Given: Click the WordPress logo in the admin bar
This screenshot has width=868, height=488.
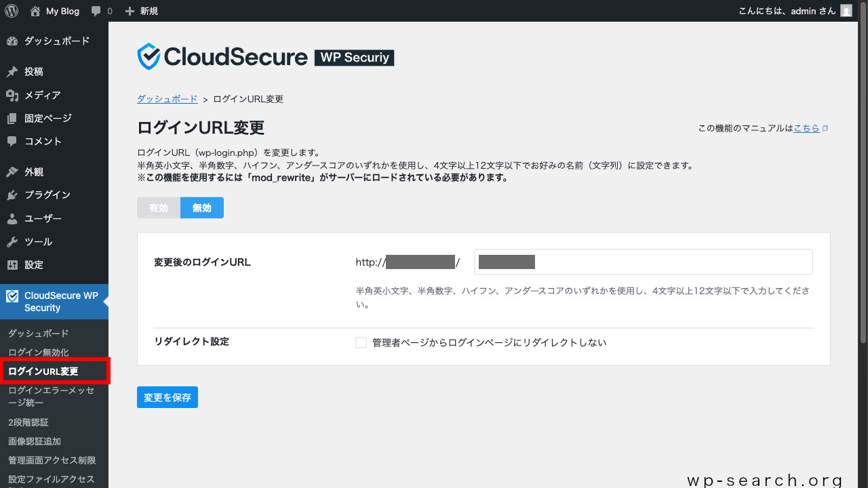Looking at the screenshot, I should pos(11,10).
